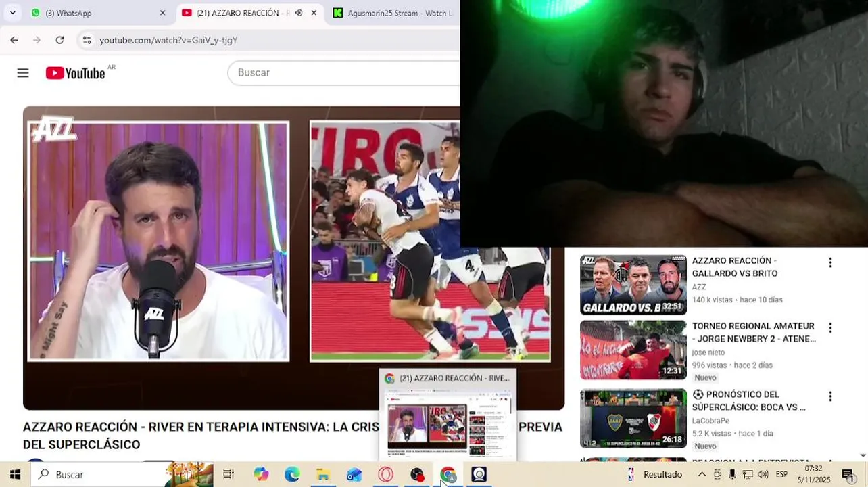Screen dimensions: 868x487
Task: Open the tab search dropdown arrow
Action: (x=12, y=13)
